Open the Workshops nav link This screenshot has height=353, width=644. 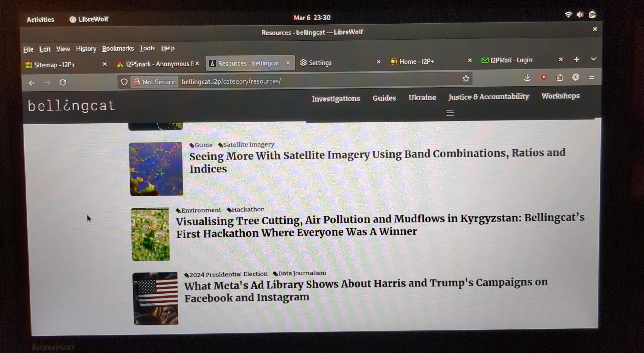pyautogui.click(x=560, y=96)
